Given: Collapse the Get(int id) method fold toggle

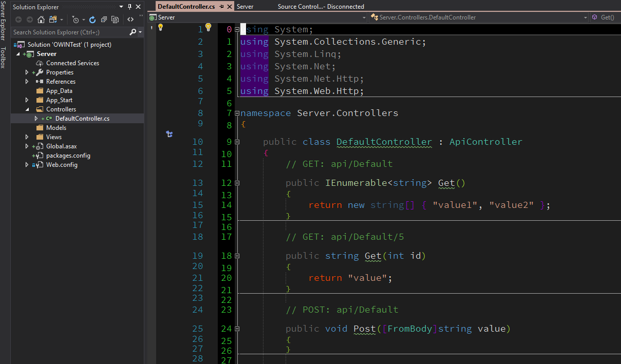Looking at the screenshot, I should coord(237,256).
